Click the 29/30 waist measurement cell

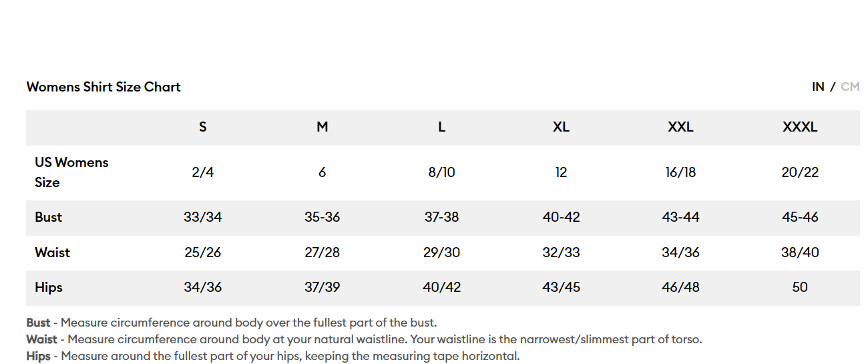point(442,252)
